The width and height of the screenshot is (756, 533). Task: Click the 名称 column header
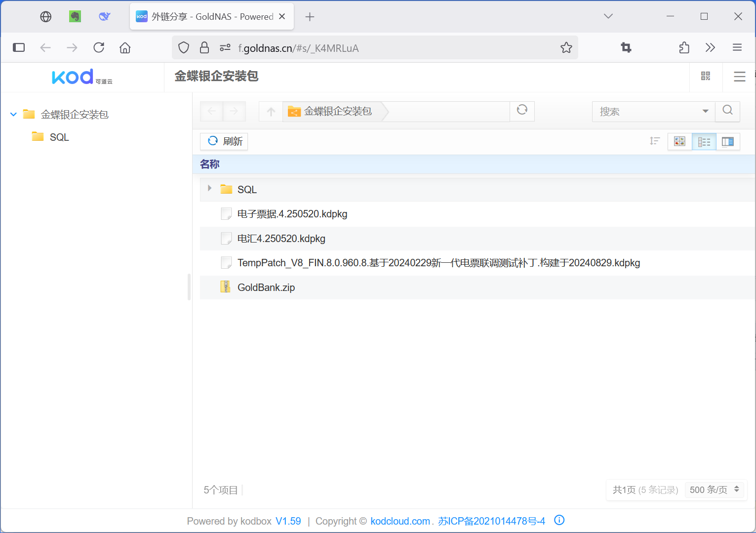coord(210,164)
